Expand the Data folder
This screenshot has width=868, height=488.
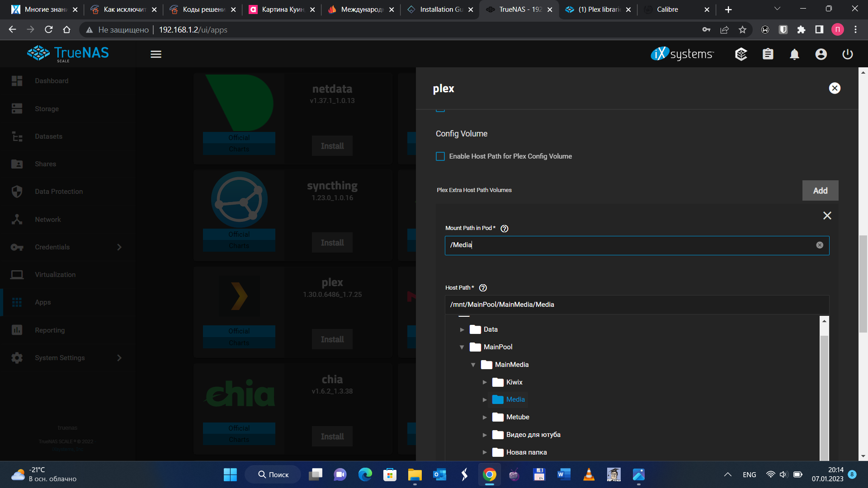click(462, 330)
